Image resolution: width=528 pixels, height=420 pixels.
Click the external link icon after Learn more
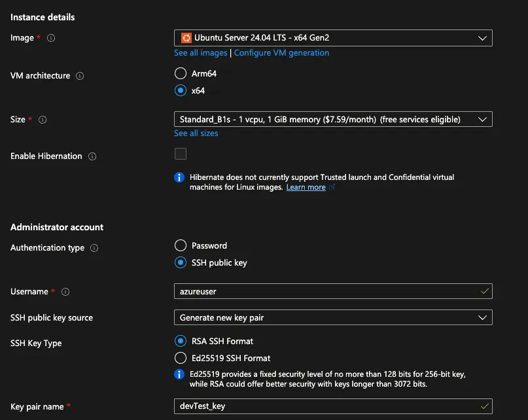(x=332, y=187)
